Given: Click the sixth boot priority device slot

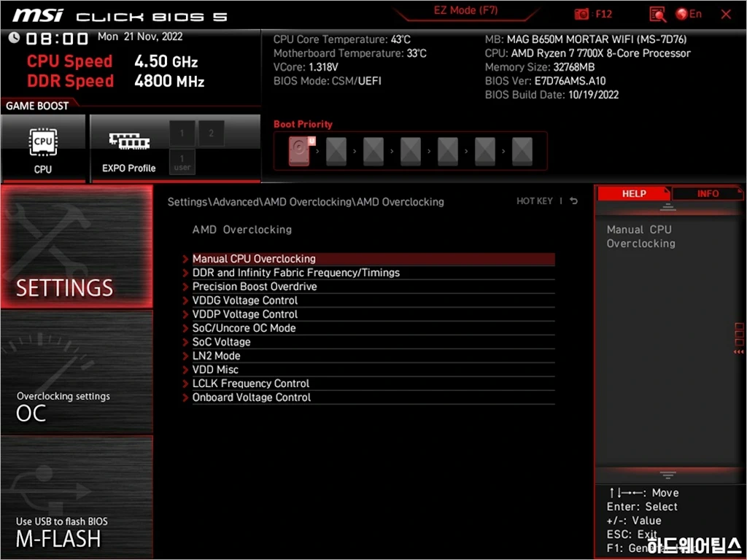Looking at the screenshot, I should coord(485,151).
